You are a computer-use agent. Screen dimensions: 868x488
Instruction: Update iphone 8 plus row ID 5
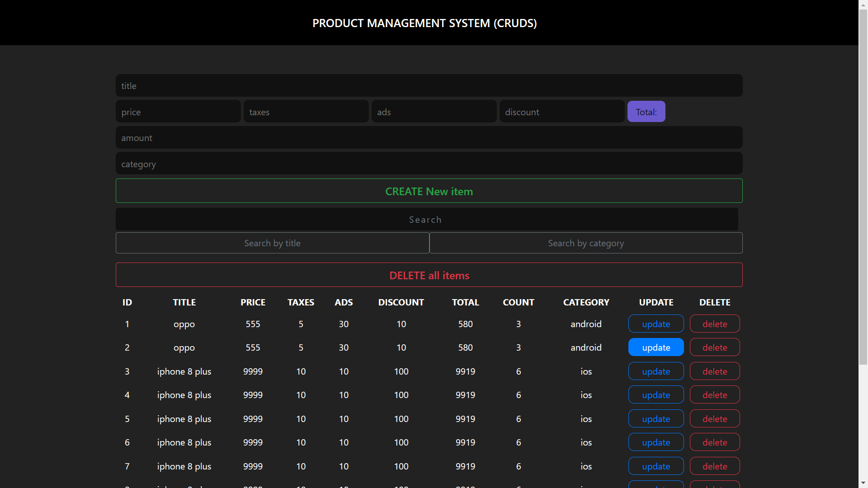click(x=656, y=419)
